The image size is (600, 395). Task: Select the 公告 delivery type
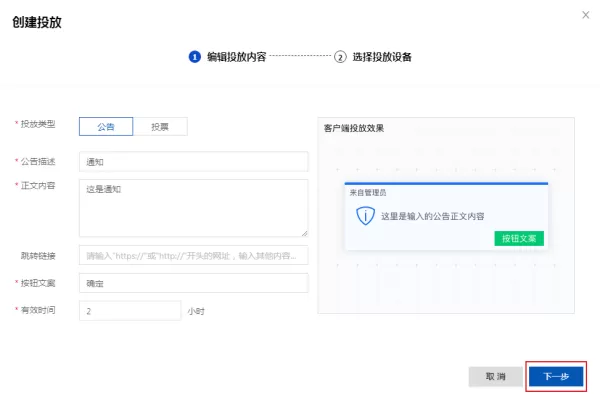[x=106, y=127]
